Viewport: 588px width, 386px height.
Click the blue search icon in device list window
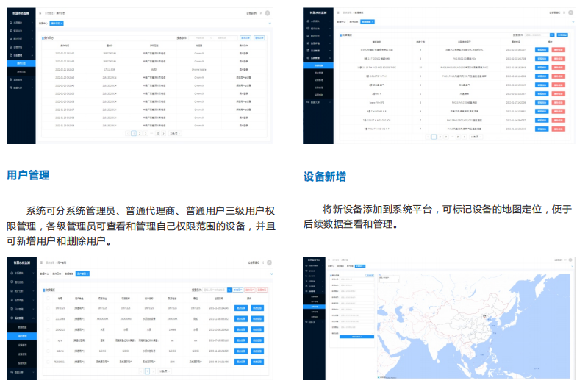pos(553,36)
